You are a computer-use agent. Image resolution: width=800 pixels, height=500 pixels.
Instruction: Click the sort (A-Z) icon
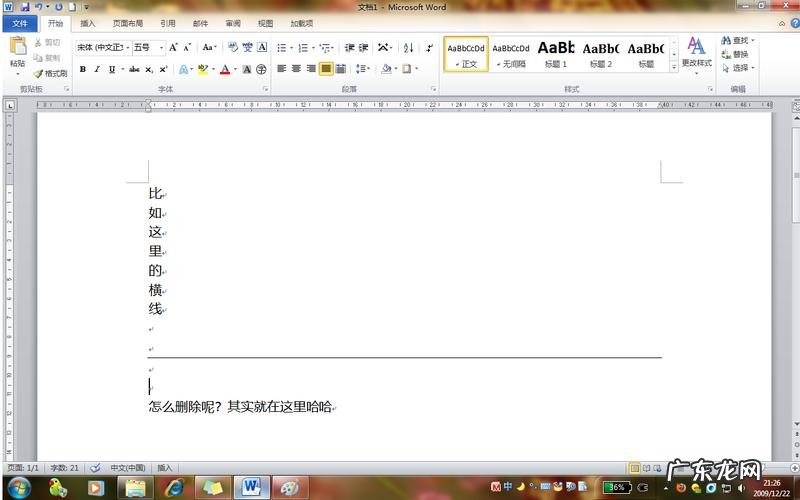tap(408, 47)
